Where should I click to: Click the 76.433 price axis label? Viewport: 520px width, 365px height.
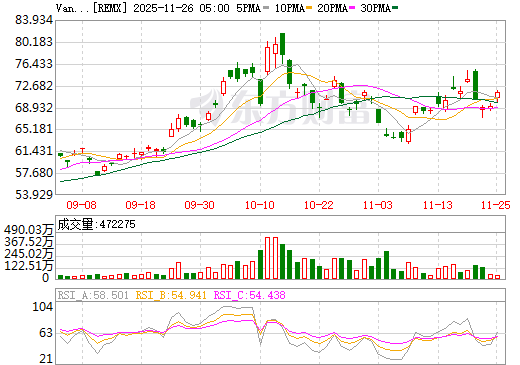coord(34,64)
